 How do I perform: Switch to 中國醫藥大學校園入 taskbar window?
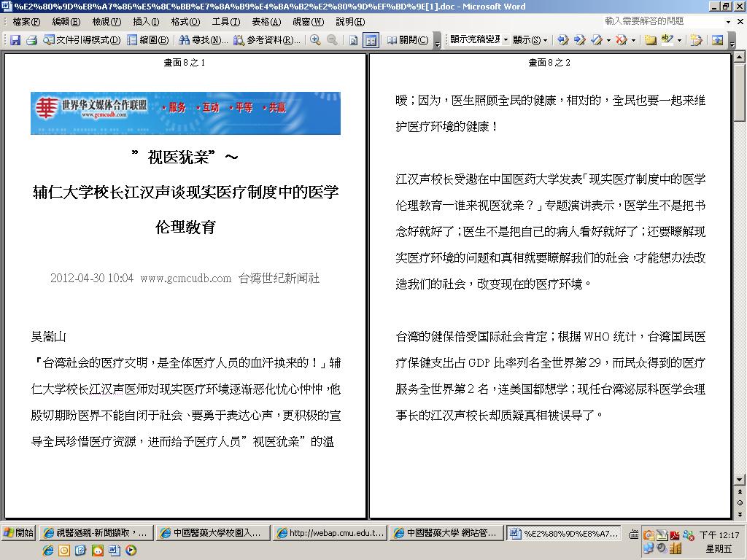pyautogui.click(x=212, y=533)
